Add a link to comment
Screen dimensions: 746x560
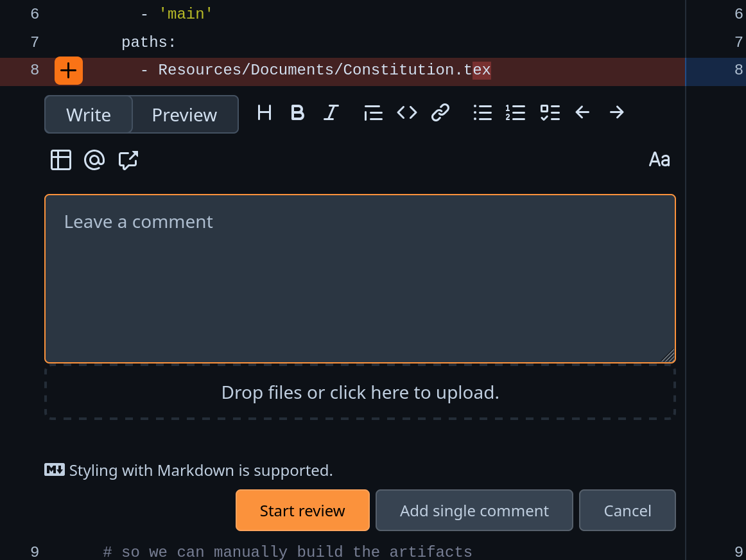440,113
